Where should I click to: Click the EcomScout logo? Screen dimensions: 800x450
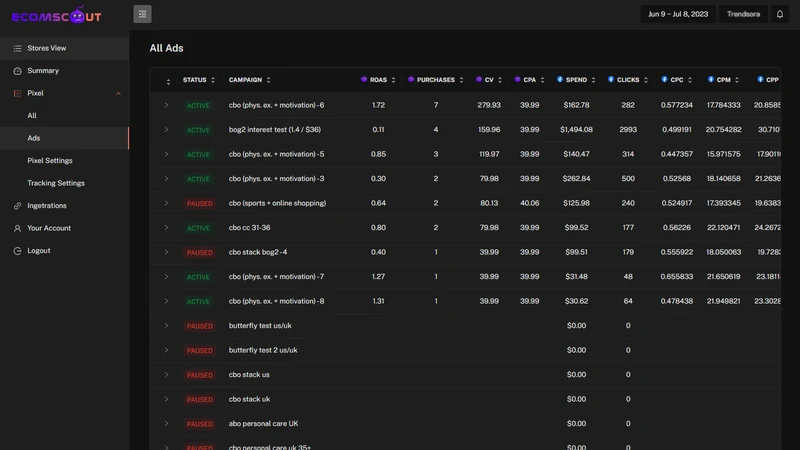(x=56, y=15)
